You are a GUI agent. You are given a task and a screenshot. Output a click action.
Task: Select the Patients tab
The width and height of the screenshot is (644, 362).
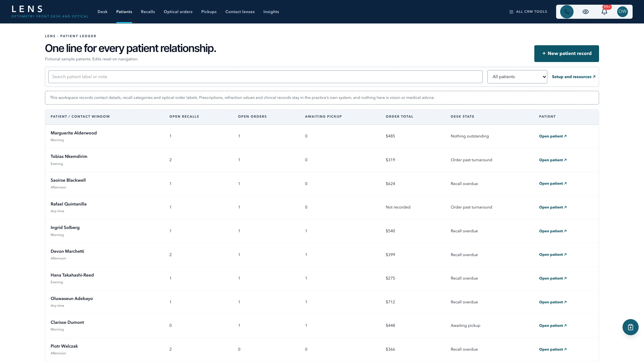[124, 12]
